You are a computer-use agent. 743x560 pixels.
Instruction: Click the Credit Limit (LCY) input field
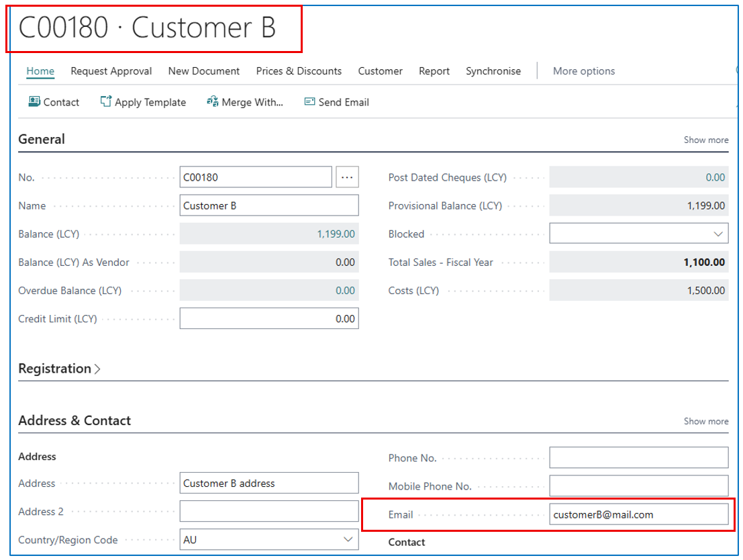pos(269,319)
